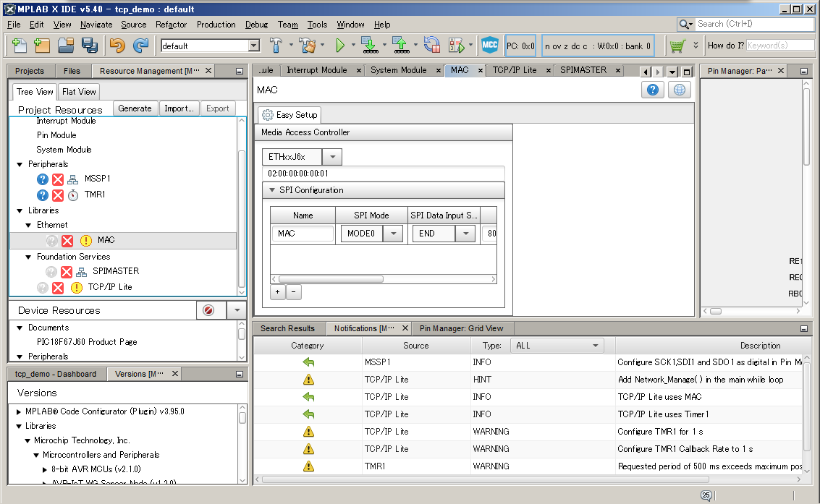The height and width of the screenshot is (504, 820).
Task: Switch to Pin Manager: Grid View tab
Action: click(x=461, y=328)
